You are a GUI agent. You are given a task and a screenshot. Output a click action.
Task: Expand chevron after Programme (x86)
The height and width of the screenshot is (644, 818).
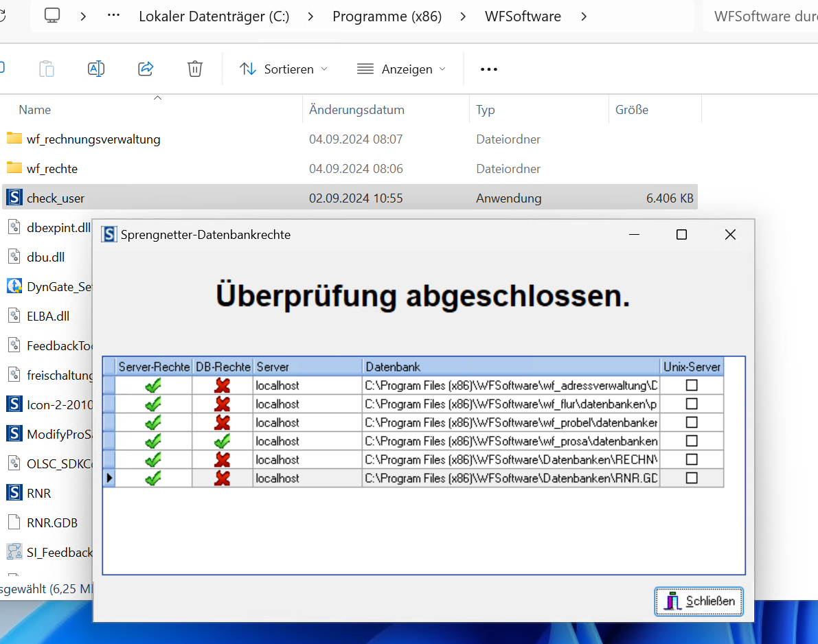pos(463,16)
